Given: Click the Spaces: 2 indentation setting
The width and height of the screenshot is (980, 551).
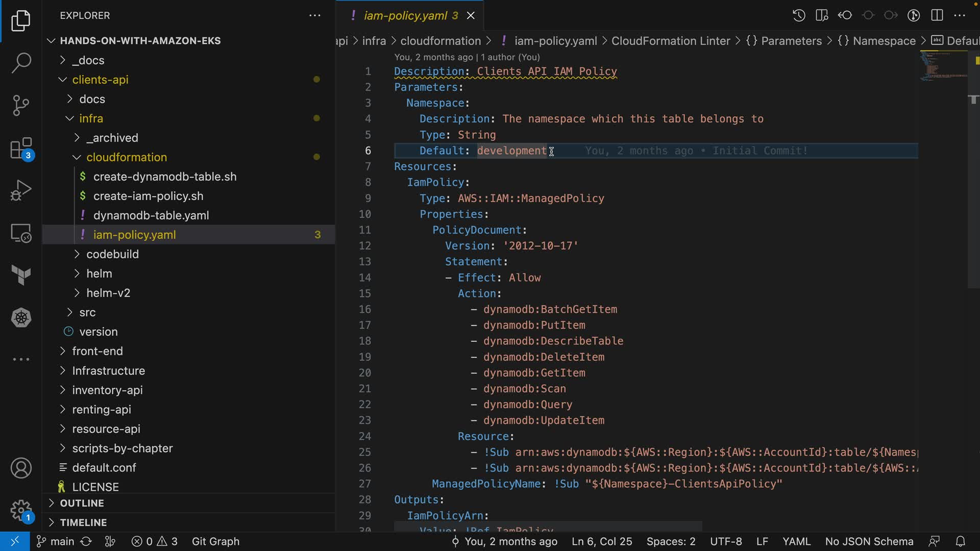Looking at the screenshot, I should [x=671, y=541].
